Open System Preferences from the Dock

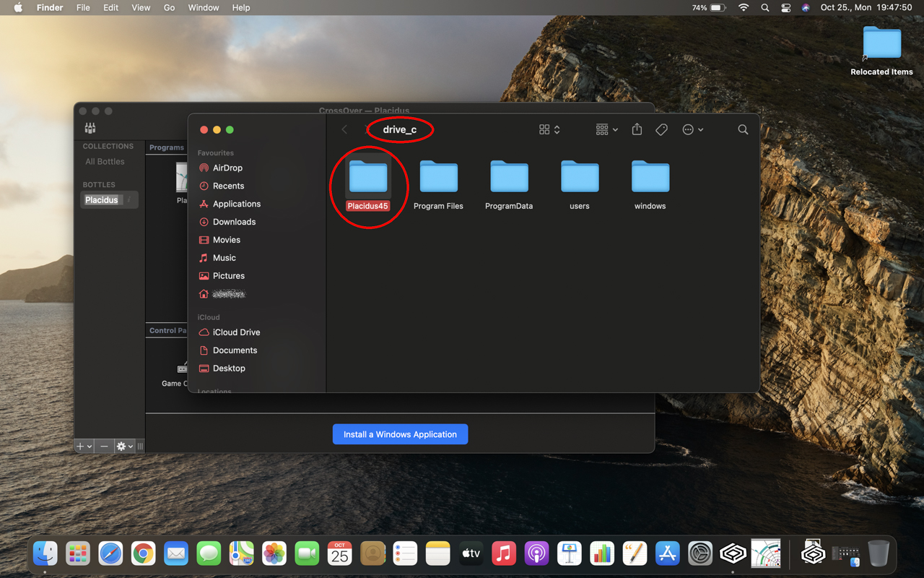[700, 553]
